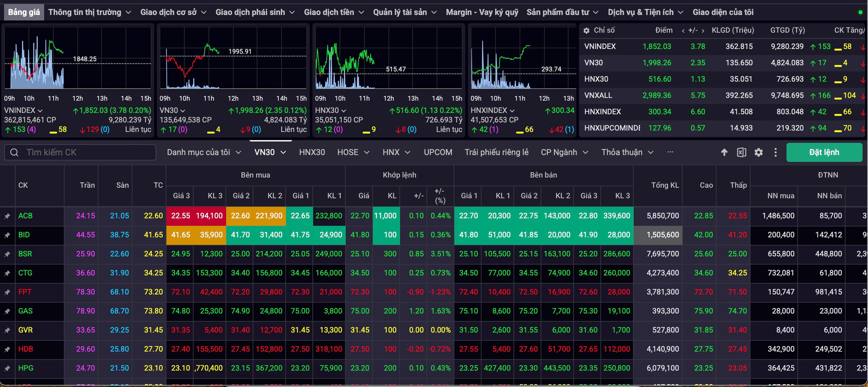Click the Excel export icon
868x387 pixels.
coord(741,152)
